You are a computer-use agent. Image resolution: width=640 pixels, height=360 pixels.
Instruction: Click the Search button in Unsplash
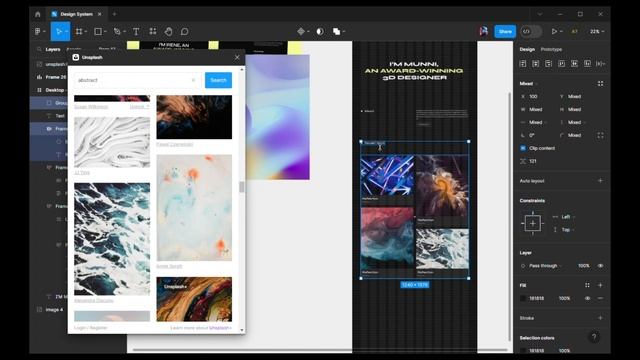point(218,80)
